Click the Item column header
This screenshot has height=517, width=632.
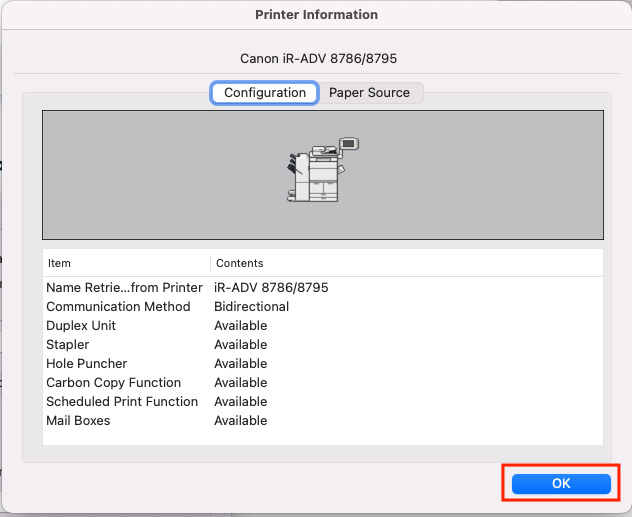tap(127, 263)
